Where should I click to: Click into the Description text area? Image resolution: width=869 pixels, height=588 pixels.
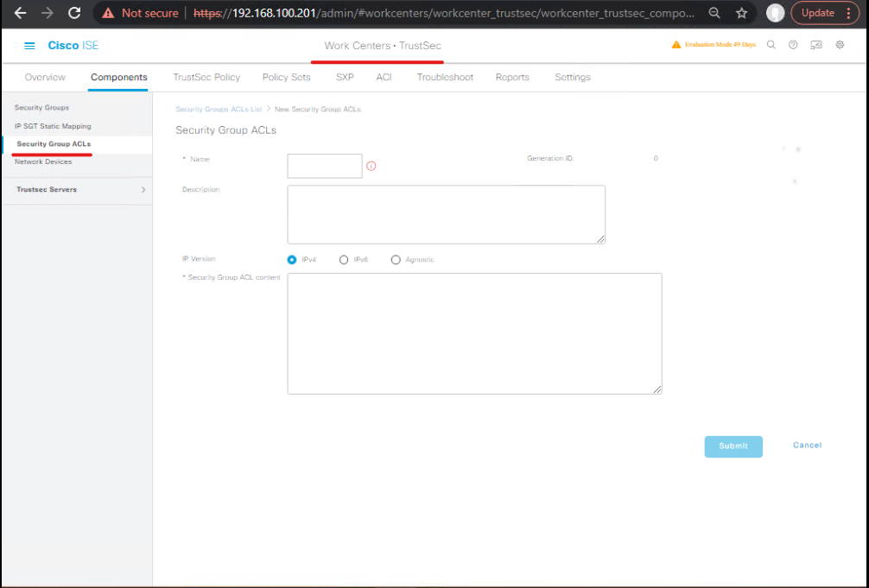point(446,214)
